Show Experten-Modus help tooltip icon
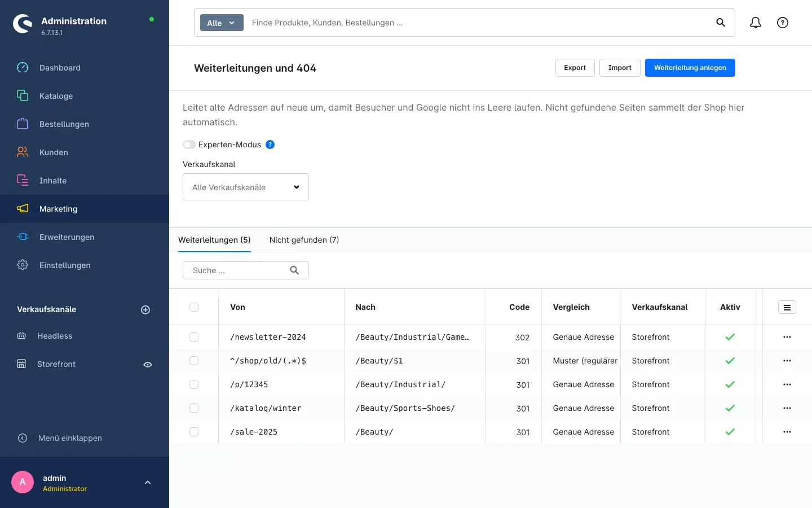This screenshot has width=812, height=508. (x=270, y=144)
